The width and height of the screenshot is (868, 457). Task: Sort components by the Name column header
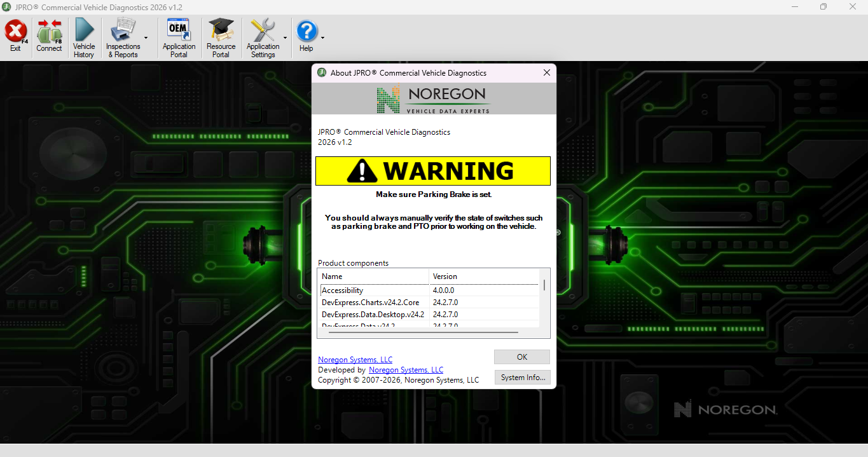click(373, 276)
